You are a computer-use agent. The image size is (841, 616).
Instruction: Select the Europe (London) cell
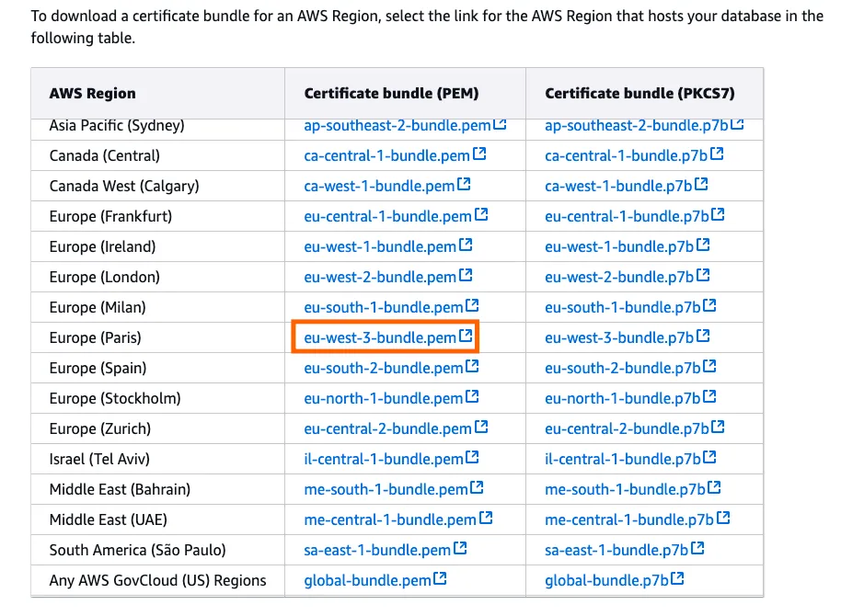tap(157, 277)
